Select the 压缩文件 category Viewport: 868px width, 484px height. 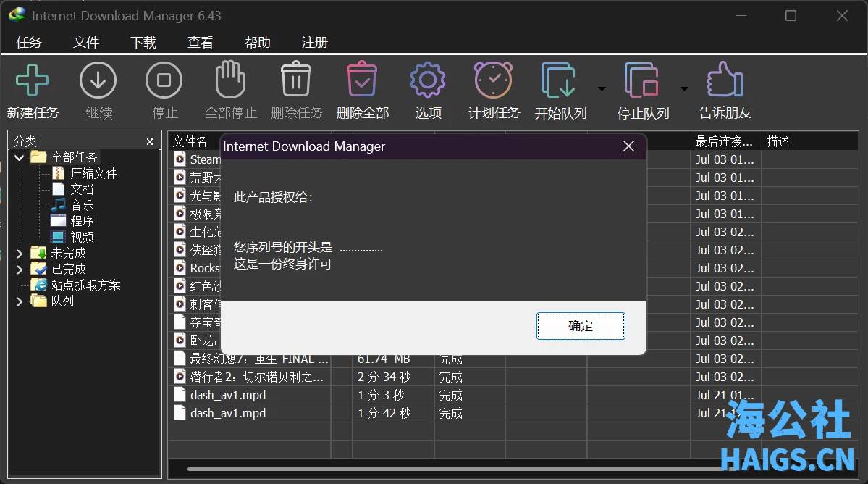84,173
